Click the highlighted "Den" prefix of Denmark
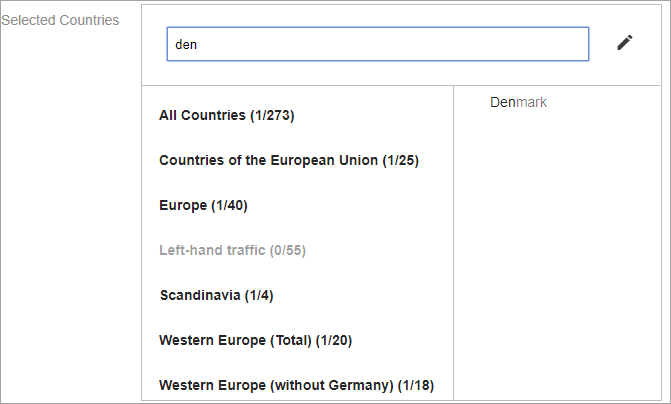Viewport: 671px width, 404px height. 502,102
